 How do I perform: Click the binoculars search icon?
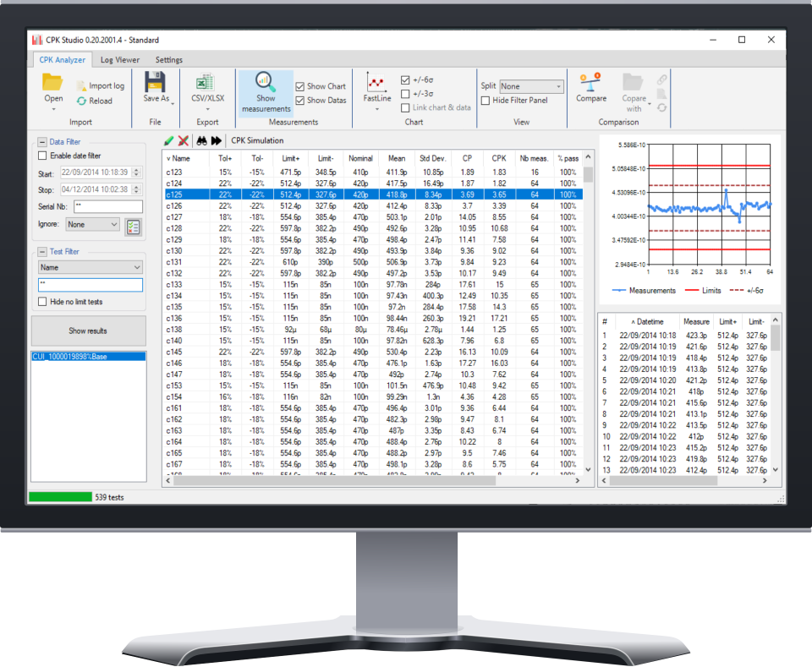[201, 140]
